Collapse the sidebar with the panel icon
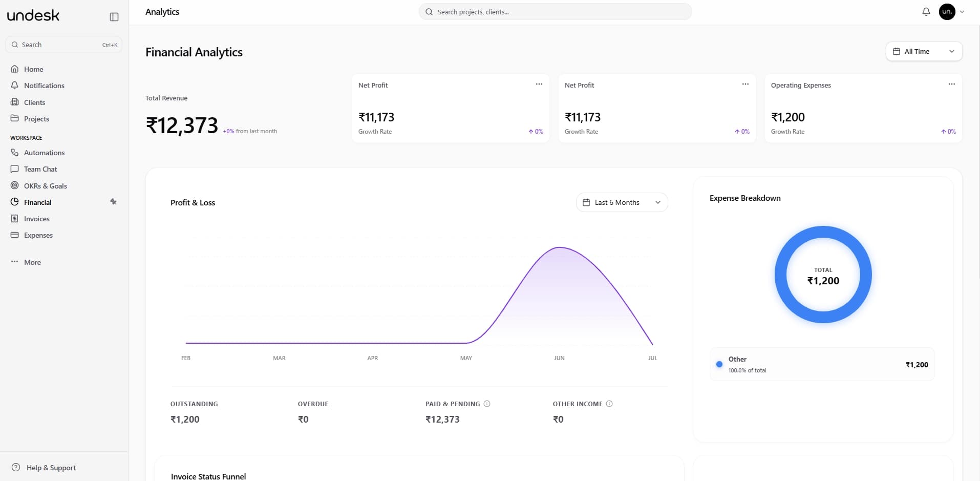 pos(114,17)
